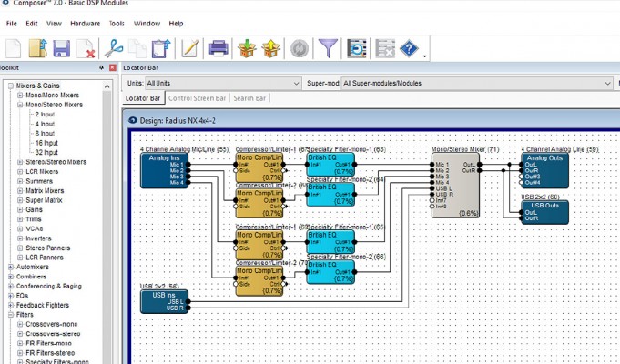The image size is (620, 364).
Task: Click the Toolkit scrollbar up arrow
Action: pyautogui.click(x=107, y=86)
